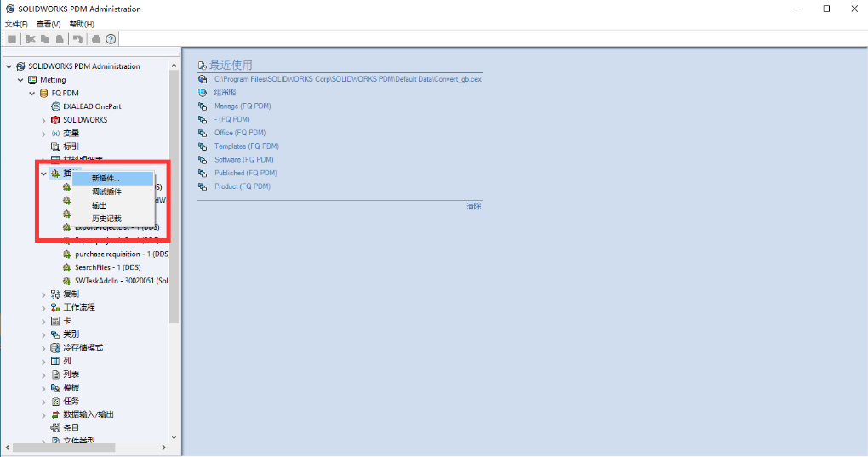
Task: Expand the 卡 node
Action: click(43, 321)
